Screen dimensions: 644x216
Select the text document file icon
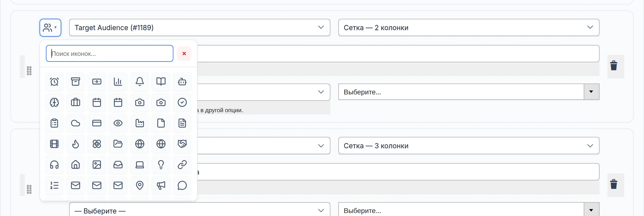click(182, 123)
